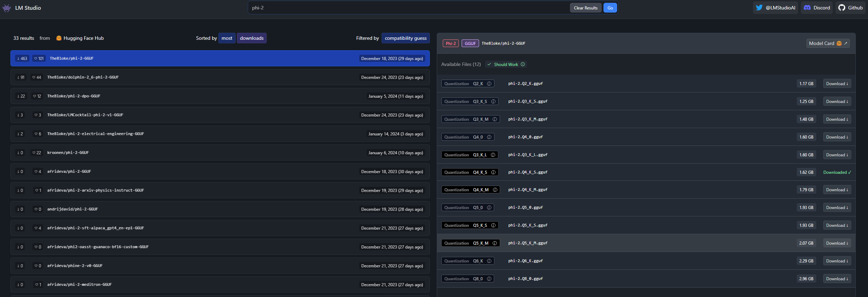Viewport: 868px width, 297px height.
Task: Click the info icon beside Should Work
Action: click(x=523, y=64)
